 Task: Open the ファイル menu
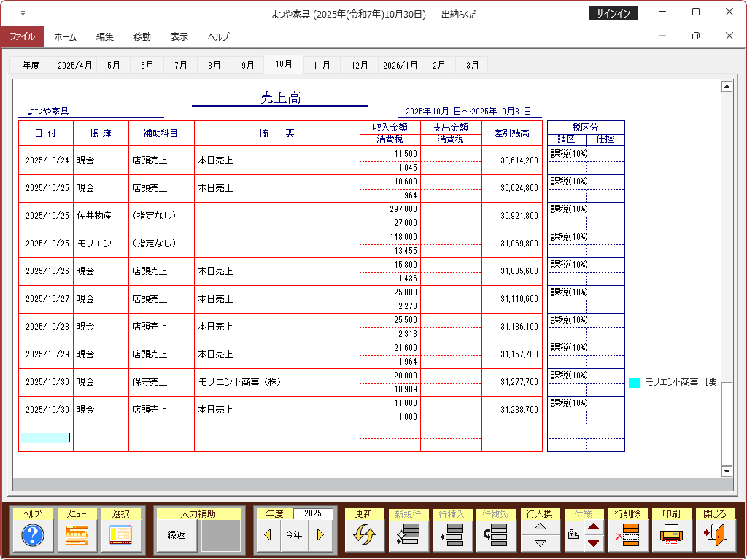point(22,36)
